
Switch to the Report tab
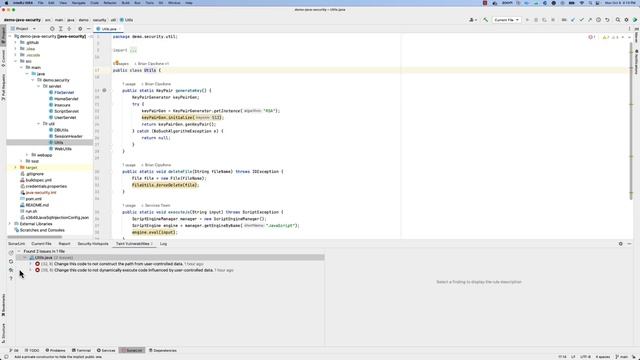[x=64, y=244]
